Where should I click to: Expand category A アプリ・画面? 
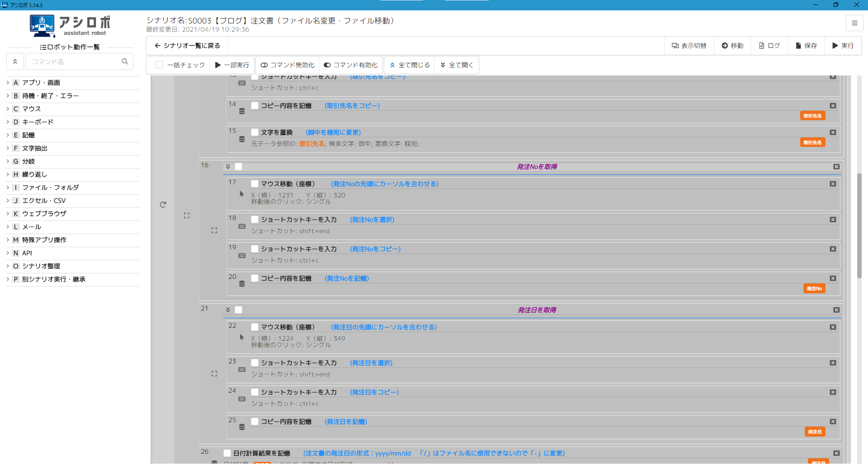(73, 83)
